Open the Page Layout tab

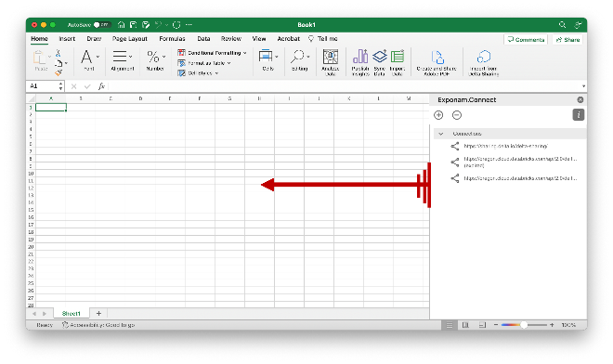click(x=129, y=39)
